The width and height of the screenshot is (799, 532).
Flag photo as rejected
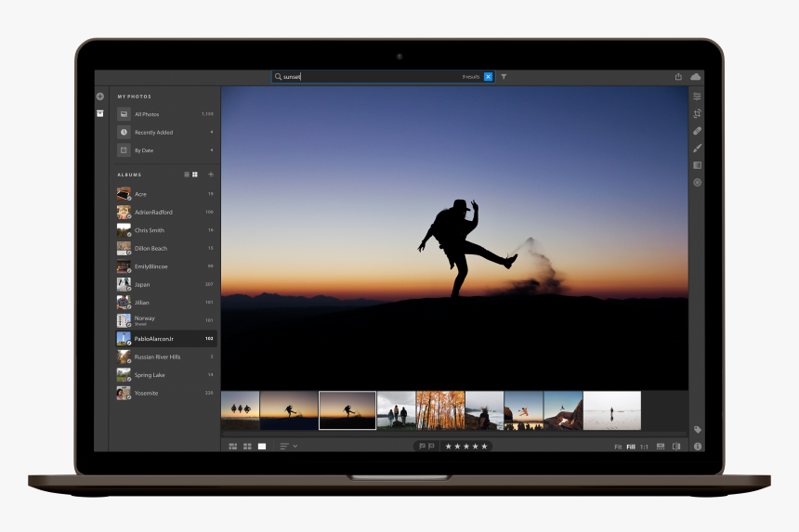(432, 446)
